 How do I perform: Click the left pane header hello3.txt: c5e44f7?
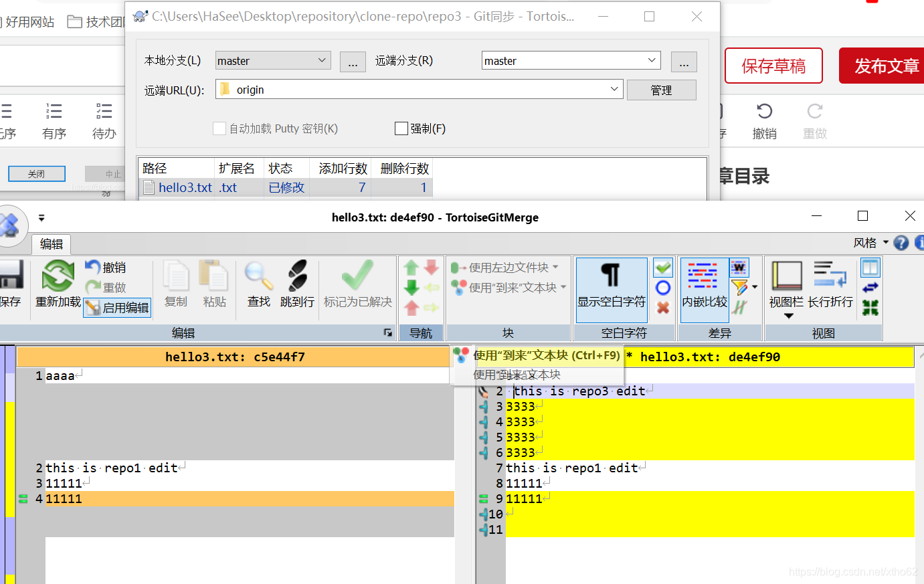coord(235,357)
